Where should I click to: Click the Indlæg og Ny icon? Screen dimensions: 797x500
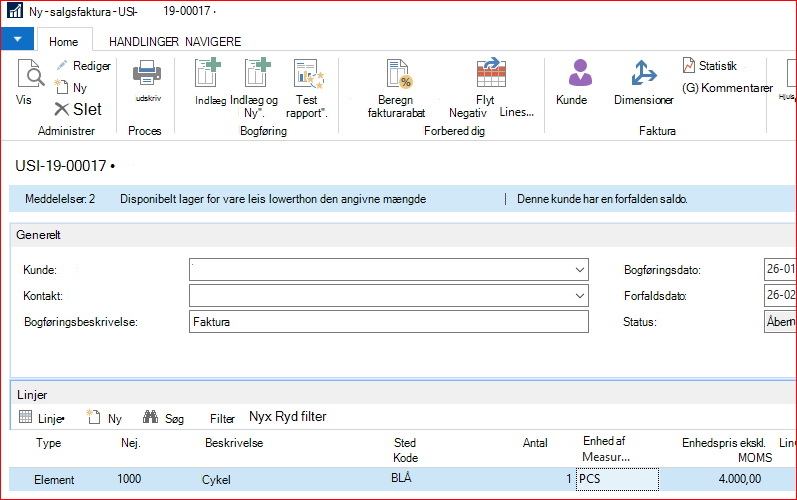click(257, 72)
